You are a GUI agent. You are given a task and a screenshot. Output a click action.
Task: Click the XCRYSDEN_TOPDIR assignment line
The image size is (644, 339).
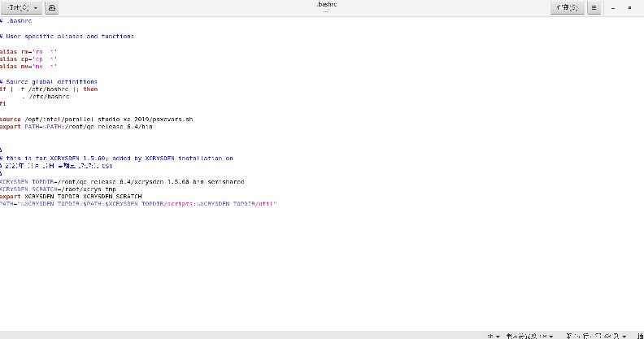pos(122,182)
